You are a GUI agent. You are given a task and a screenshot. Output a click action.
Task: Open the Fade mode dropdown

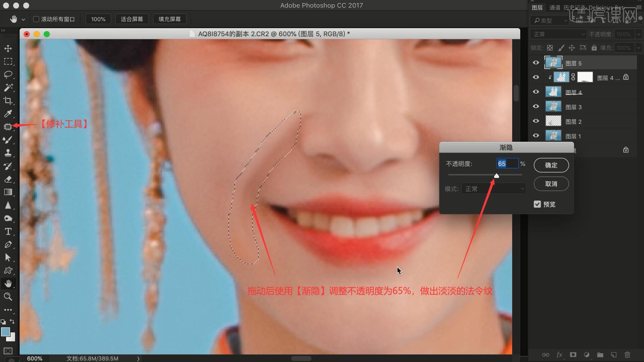coord(494,189)
